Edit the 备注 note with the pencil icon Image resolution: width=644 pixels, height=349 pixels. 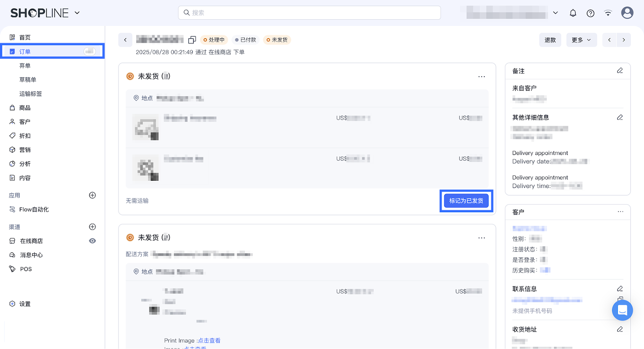pyautogui.click(x=620, y=71)
